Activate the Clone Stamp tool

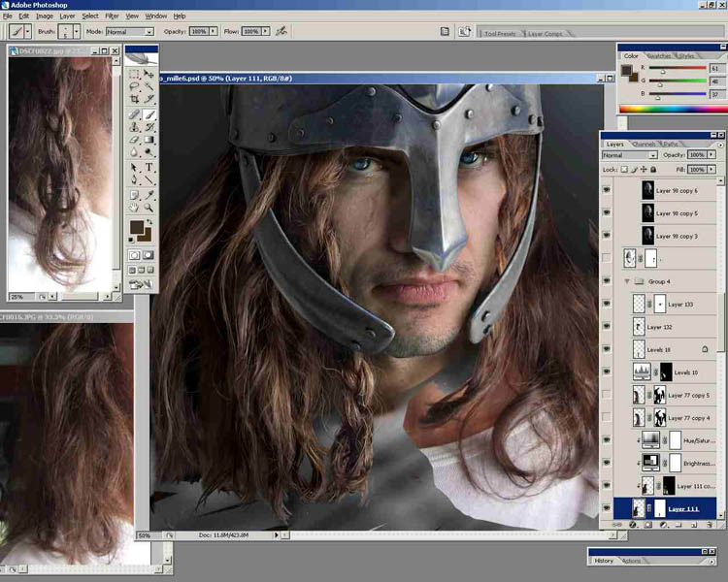(134, 127)
